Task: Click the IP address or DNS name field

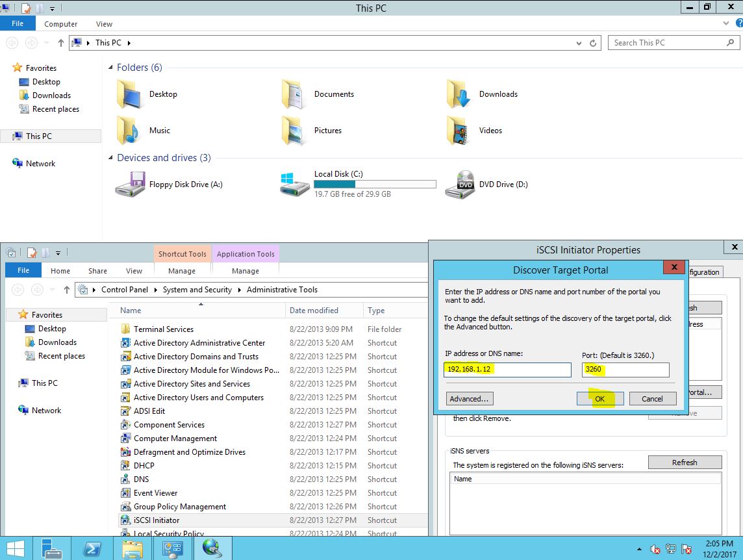Action: [507, 370]
